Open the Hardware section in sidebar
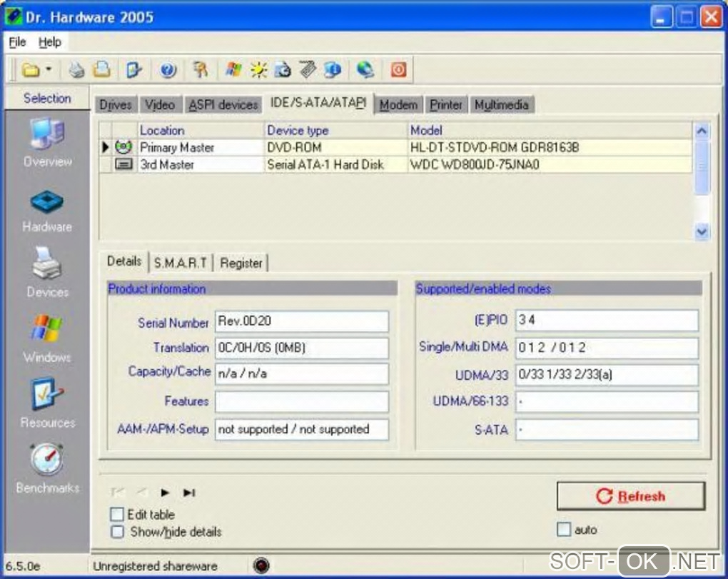Viewport: 728px width, 579px height. (47, 210)
